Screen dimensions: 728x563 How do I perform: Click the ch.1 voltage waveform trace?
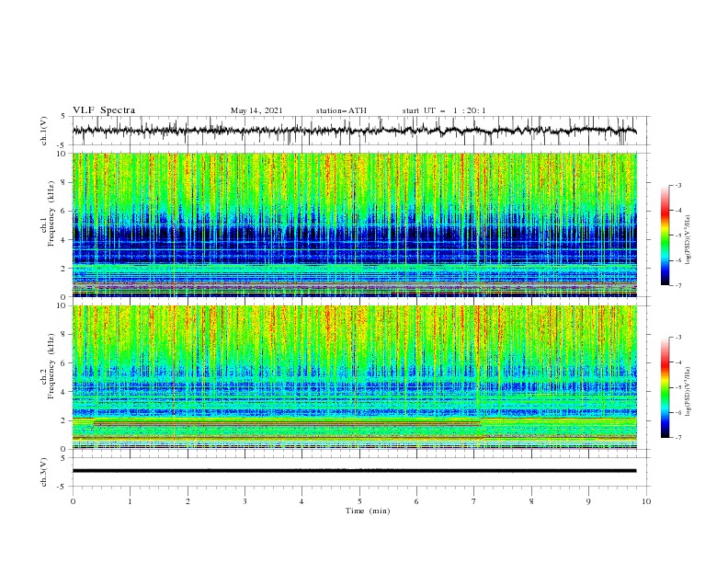click(354, 131)
